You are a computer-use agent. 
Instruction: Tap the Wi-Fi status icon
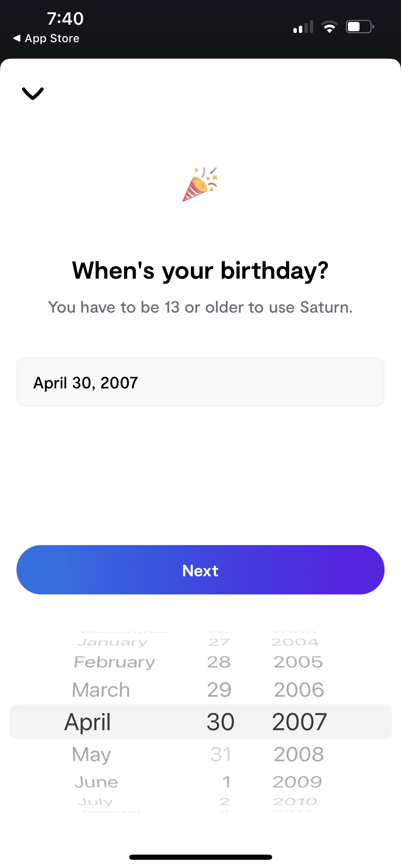click(329, 27)
